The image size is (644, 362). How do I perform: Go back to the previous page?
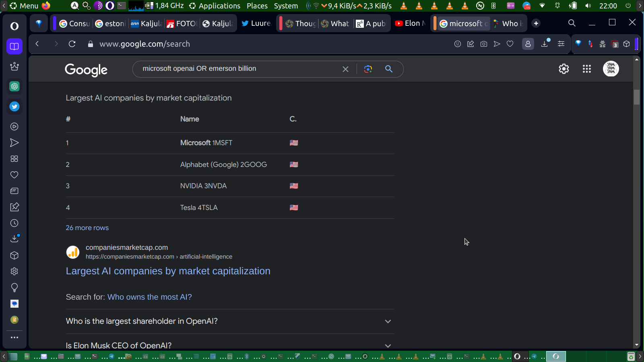click(x=37, y=44)
